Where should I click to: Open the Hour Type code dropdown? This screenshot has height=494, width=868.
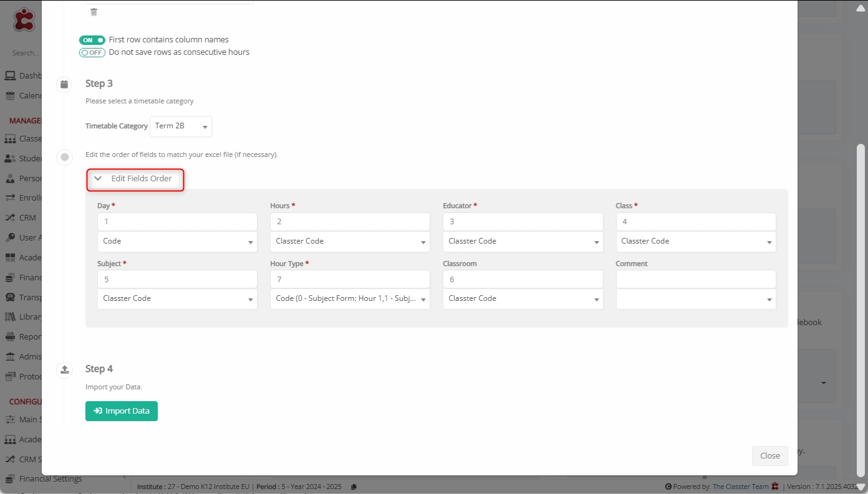(x=350, y=299)
